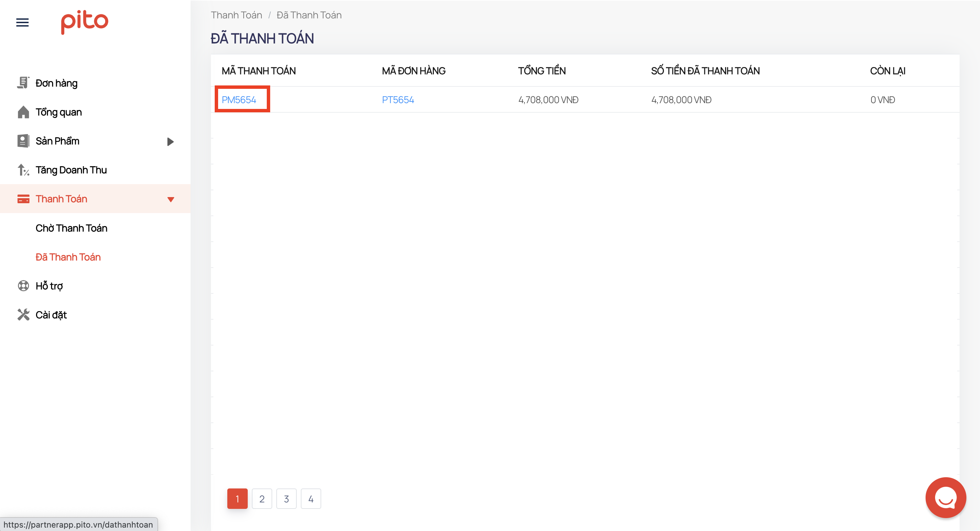980x531 pixels.
Task: Click the Thanh Toán card icon
Action: 23,199
